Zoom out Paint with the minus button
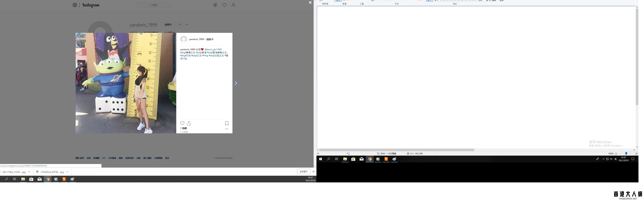This screenshot has height=201, width=644. point(616,154)
